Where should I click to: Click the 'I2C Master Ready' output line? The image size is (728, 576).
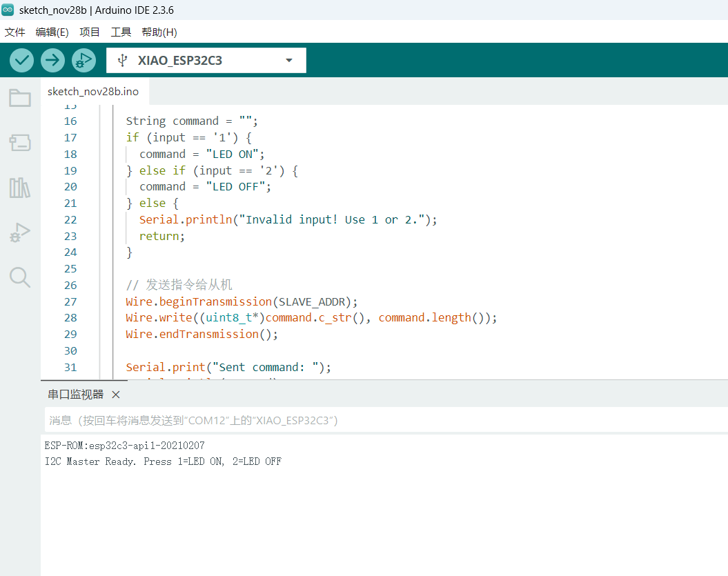(163, 461)
